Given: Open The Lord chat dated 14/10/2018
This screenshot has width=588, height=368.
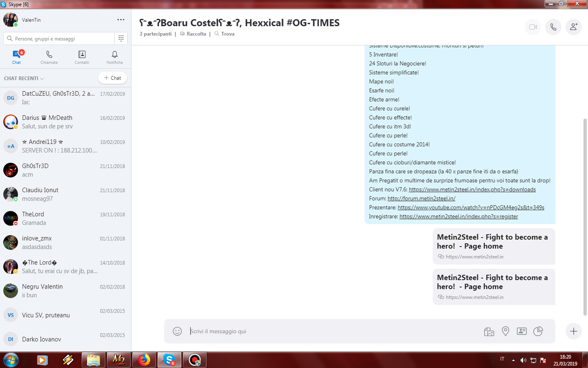Looking at the screenshot, I should (x=65, y=267).
